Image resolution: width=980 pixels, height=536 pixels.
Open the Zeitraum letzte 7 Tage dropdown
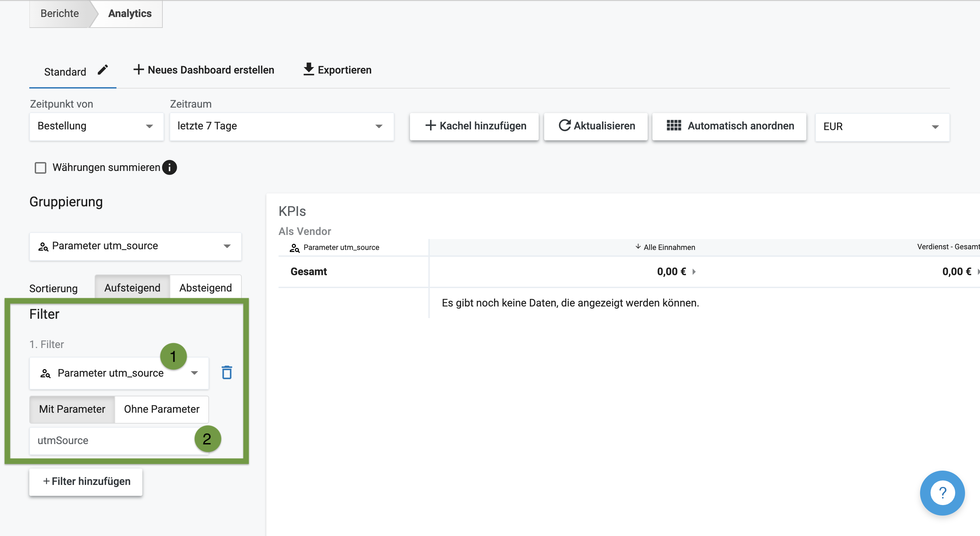282,126
